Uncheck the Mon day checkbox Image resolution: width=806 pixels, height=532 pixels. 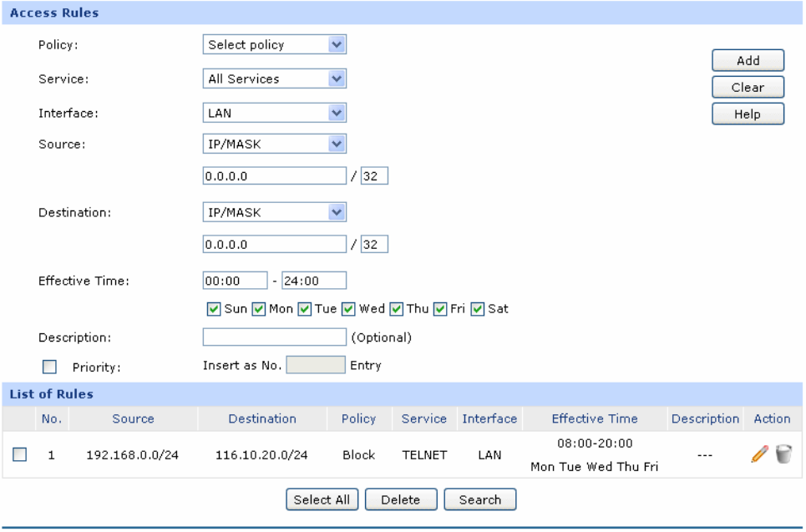[x=258, y=309]
